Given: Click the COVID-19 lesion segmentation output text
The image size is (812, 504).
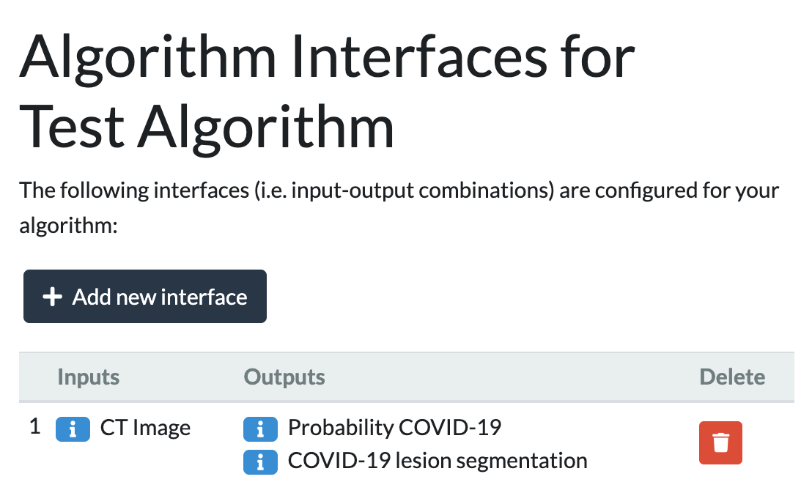Looking at the screenshot, I should [438, 461].
